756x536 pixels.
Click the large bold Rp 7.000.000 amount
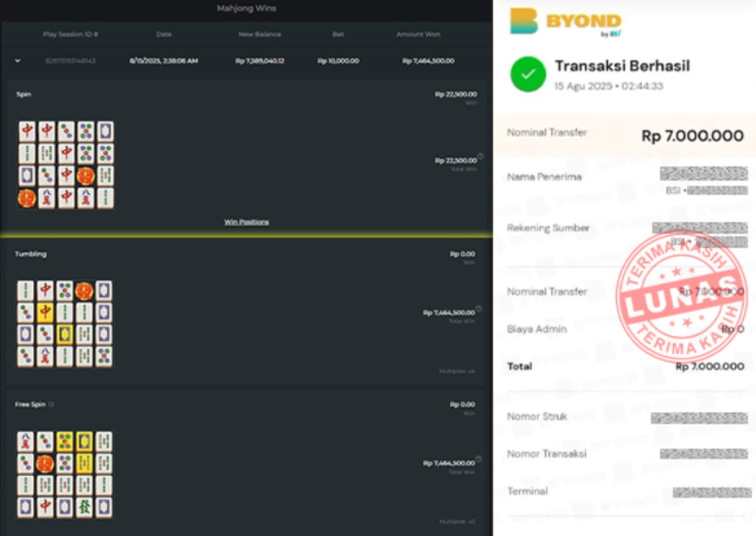pyautogui.click(x=693, y=136)
